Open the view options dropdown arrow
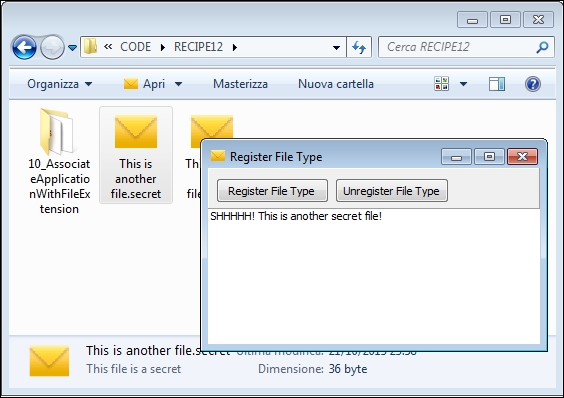 464,84
